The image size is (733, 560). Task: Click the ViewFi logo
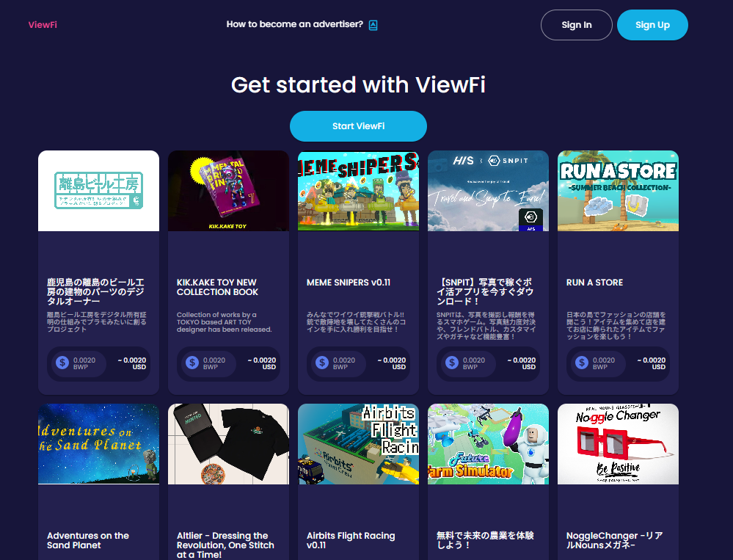point(43,25)
